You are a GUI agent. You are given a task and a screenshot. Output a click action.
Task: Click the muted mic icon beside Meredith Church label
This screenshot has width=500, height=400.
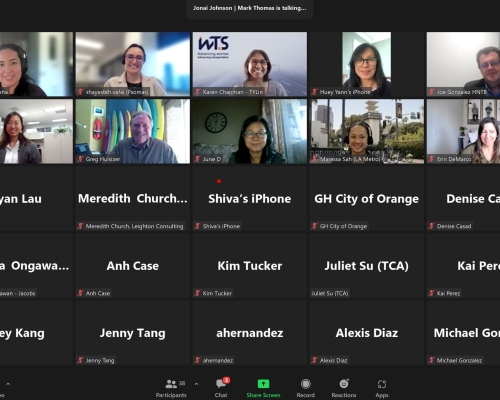pos(80,226)
